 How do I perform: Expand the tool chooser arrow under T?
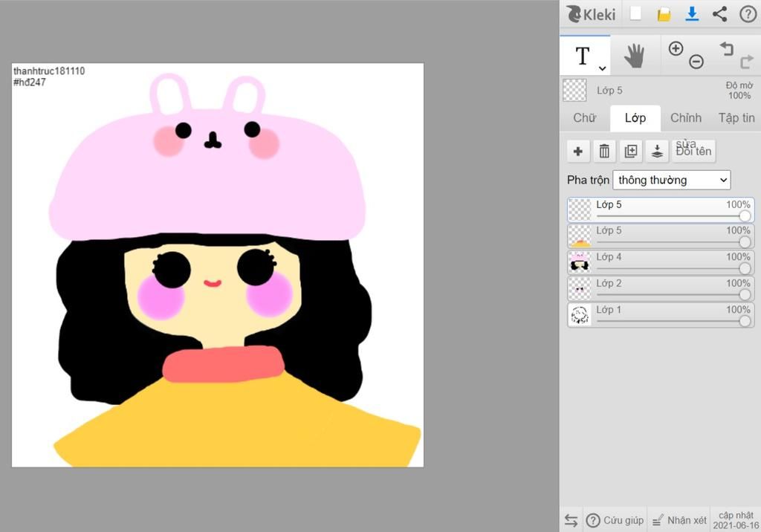click(602, 68)
